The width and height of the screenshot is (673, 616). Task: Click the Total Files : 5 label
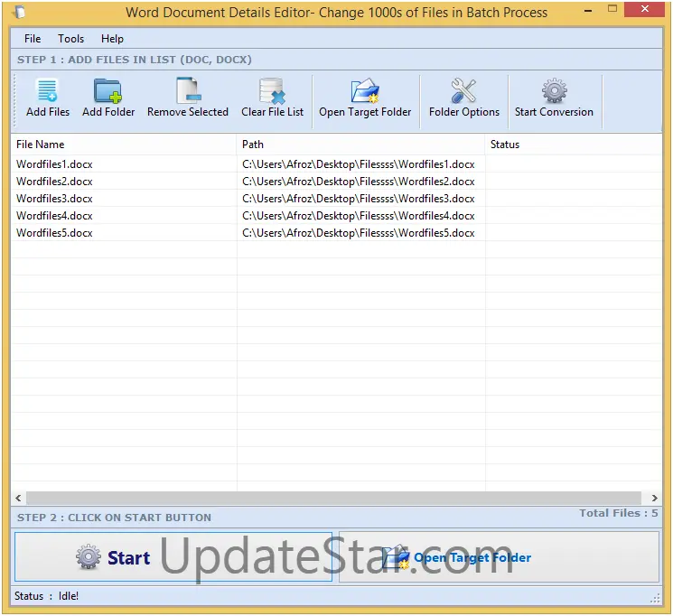click(x=619, y=513)
